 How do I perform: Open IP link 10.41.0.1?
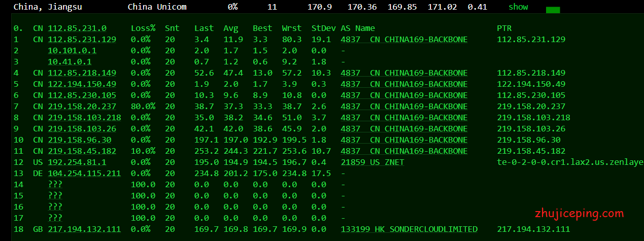70,62
